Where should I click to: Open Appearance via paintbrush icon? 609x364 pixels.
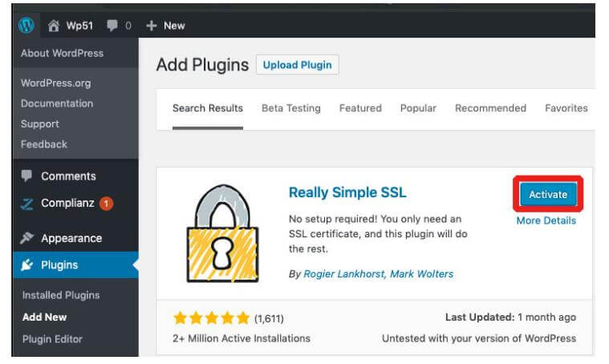[x=26, y=238]
